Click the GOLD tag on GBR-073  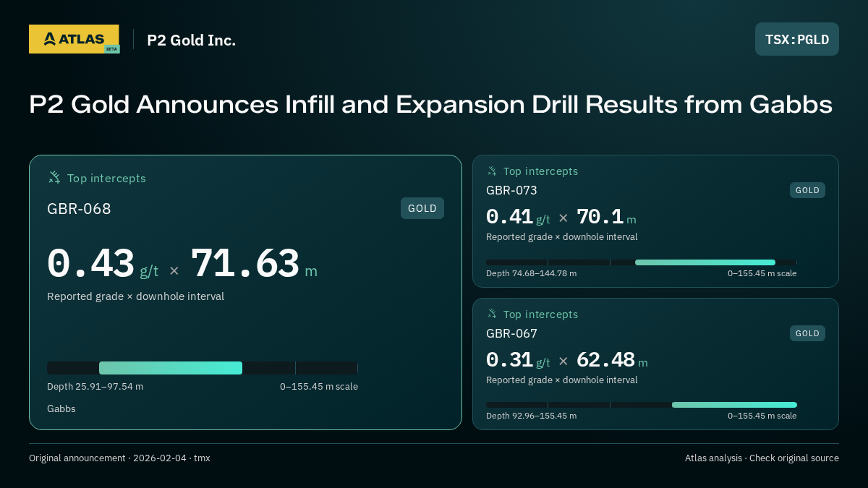click(x=807, y=190)
